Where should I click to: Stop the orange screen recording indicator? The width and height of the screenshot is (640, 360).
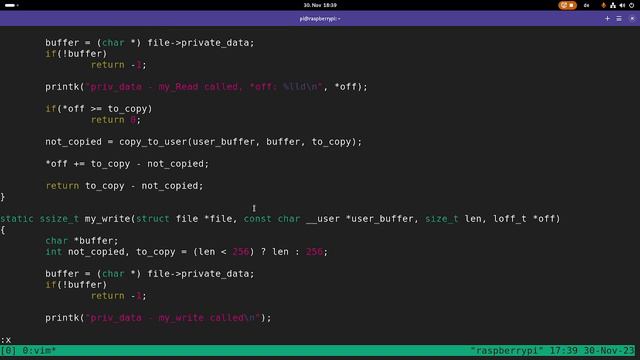tap(567, 5)
